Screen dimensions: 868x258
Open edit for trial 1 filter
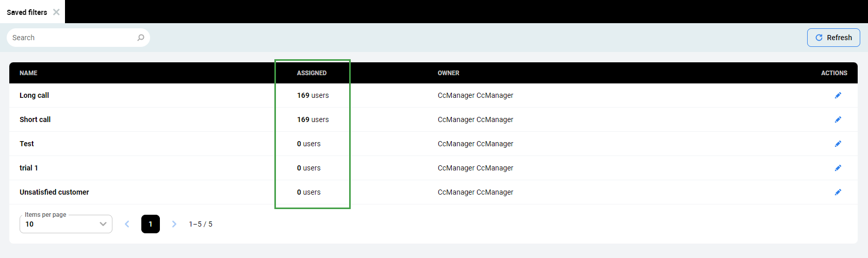838,168
